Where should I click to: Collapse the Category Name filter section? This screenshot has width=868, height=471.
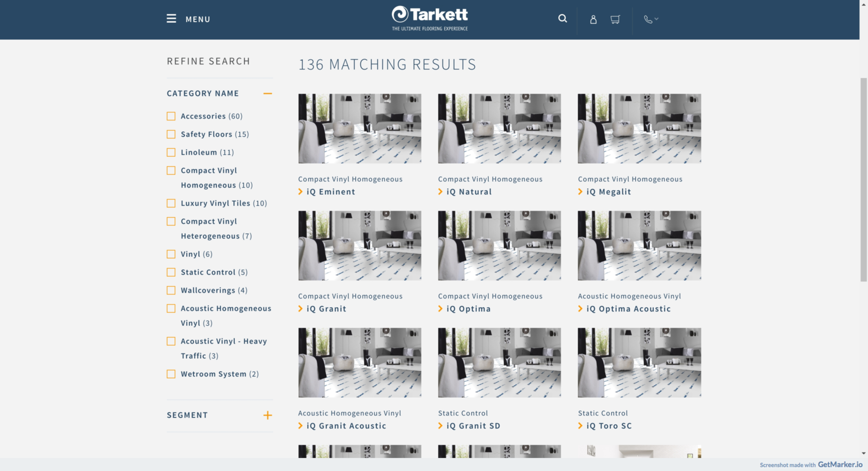click(267, 93)
